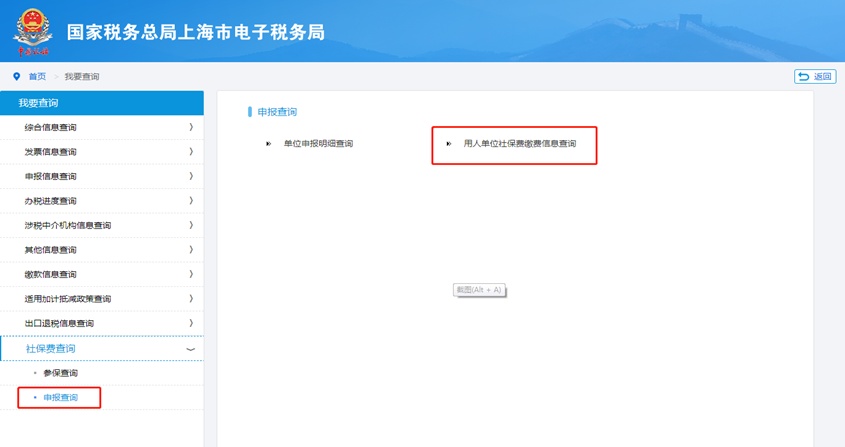Expand the 适用加计抵减政策查询 chevron
Screen dimensions: 845x447
191,299
